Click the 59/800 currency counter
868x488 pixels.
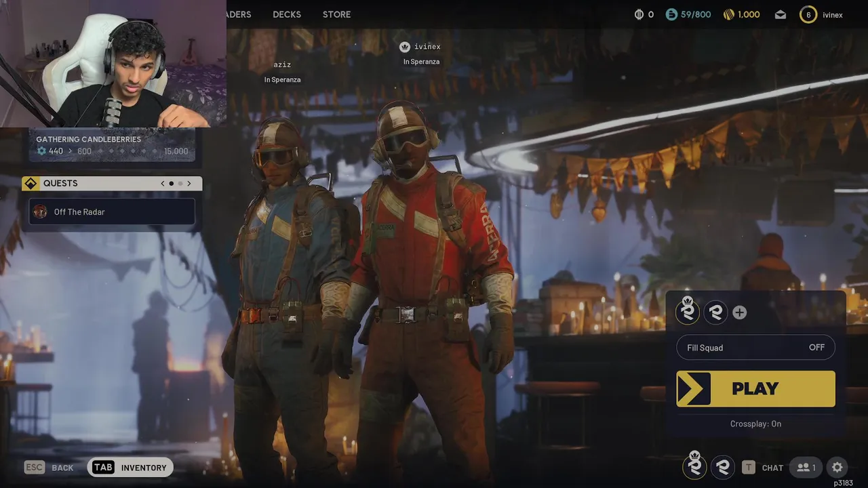pos(688,14)
